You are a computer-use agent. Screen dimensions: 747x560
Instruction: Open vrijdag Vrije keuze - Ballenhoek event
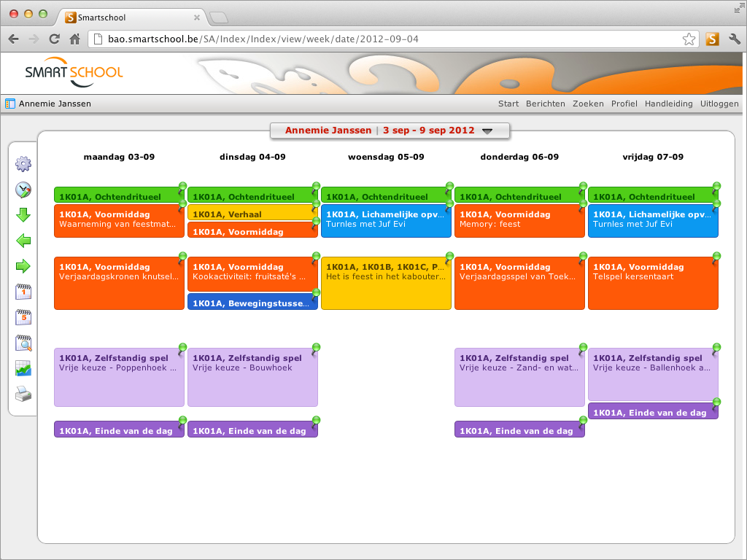coord(653,374)
